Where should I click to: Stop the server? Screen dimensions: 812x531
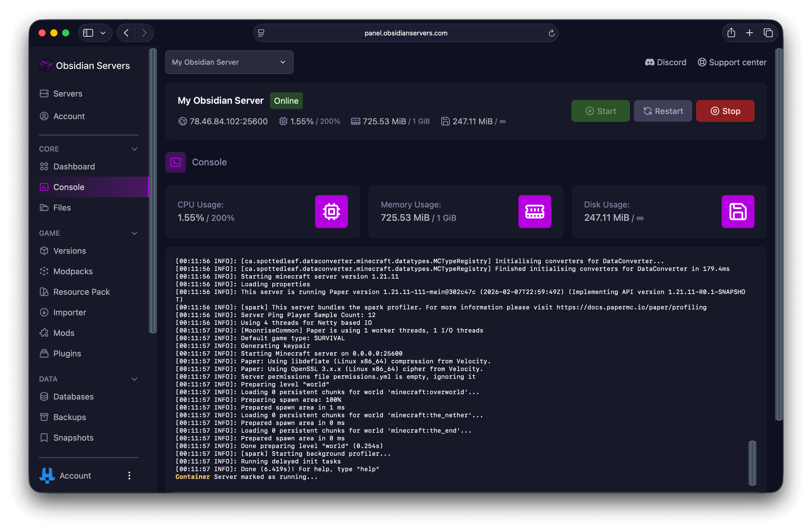click(x=725, y=111)
